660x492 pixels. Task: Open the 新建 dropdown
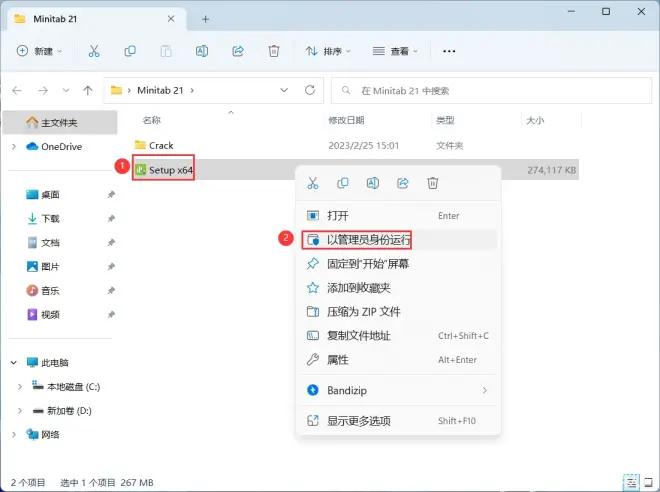tap(39, 51)
